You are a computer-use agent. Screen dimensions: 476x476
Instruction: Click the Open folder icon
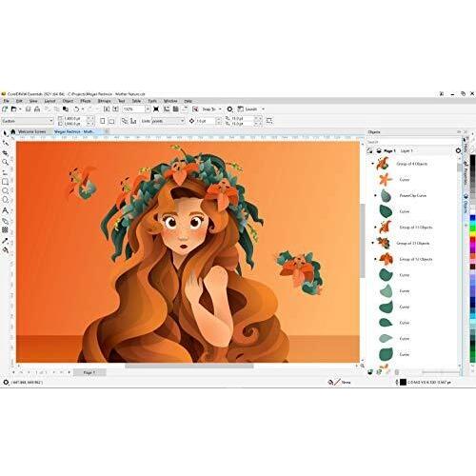13,109
